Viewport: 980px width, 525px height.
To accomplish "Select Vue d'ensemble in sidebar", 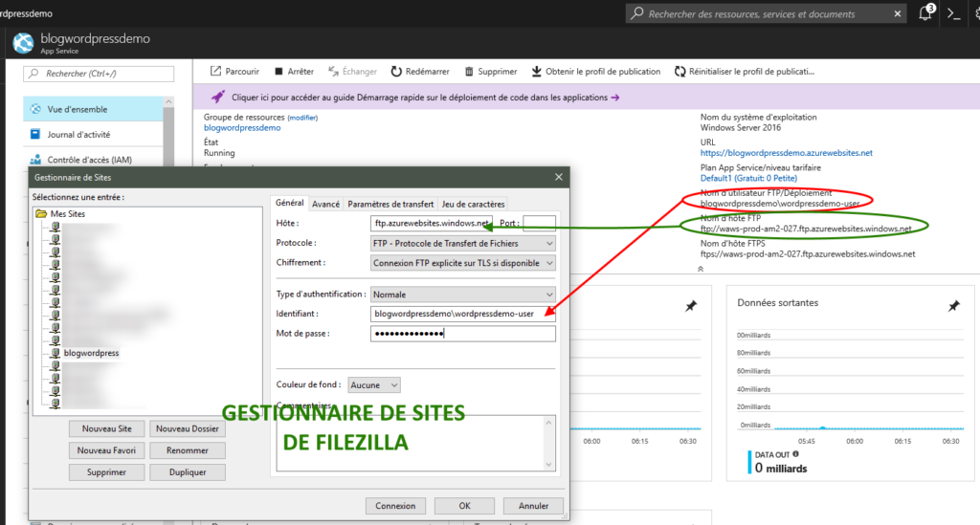I will 94,109.
